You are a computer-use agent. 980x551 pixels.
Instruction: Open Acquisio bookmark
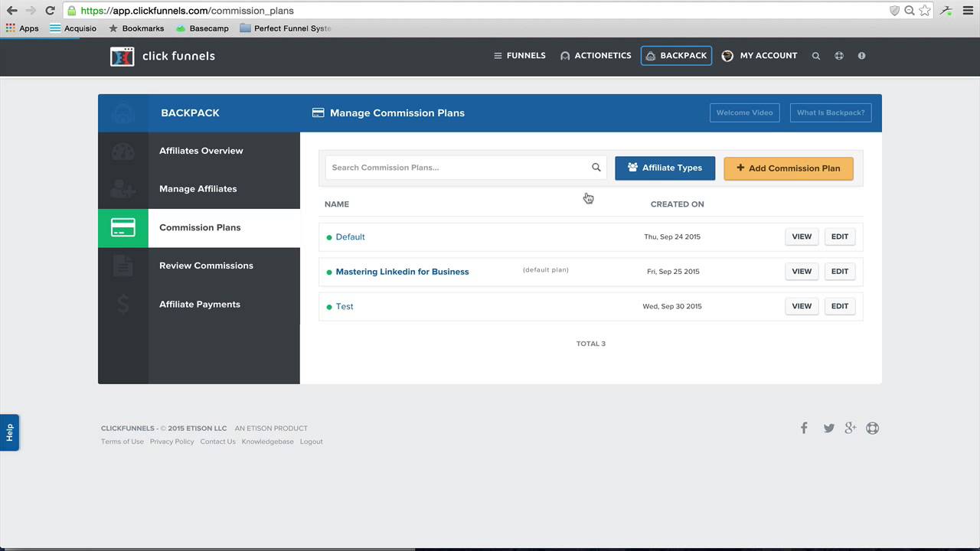tap(73, 28)
